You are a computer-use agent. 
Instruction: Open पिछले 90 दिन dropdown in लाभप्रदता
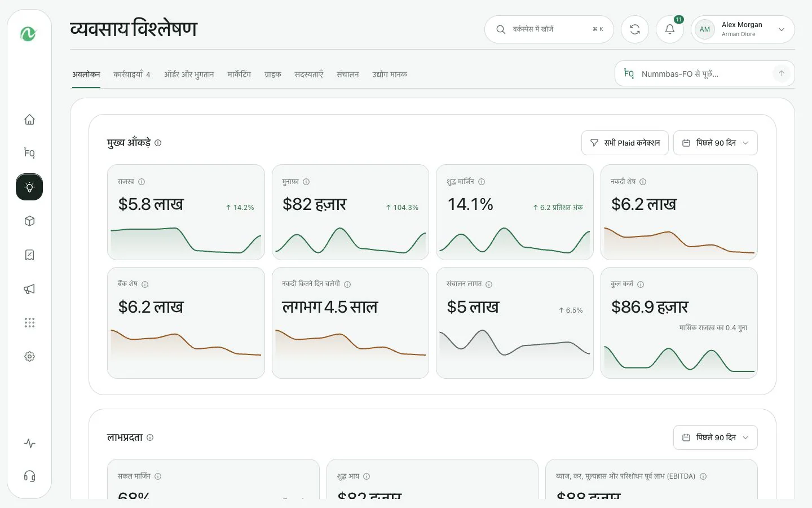(715, 437)
